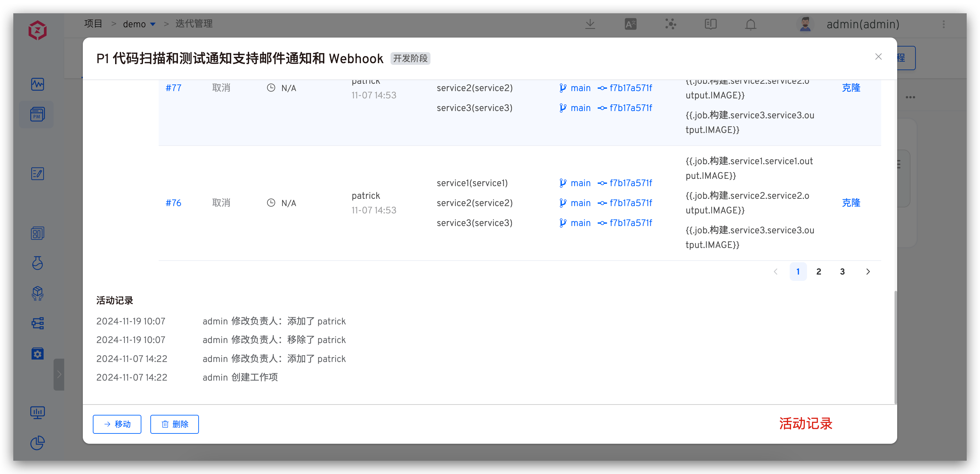Open the language translation icon

pos(630,24)
